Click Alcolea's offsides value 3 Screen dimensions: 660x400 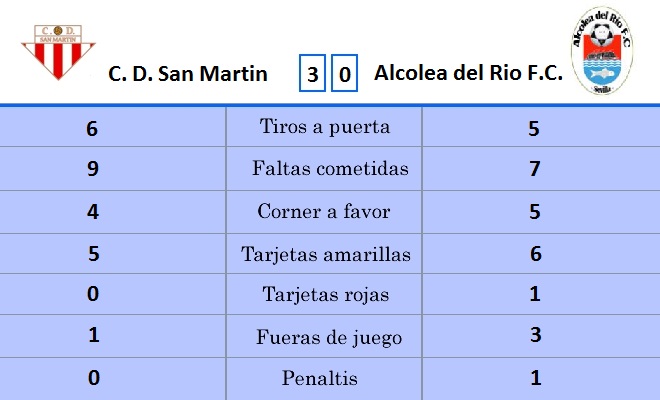(x=535, y=335)
